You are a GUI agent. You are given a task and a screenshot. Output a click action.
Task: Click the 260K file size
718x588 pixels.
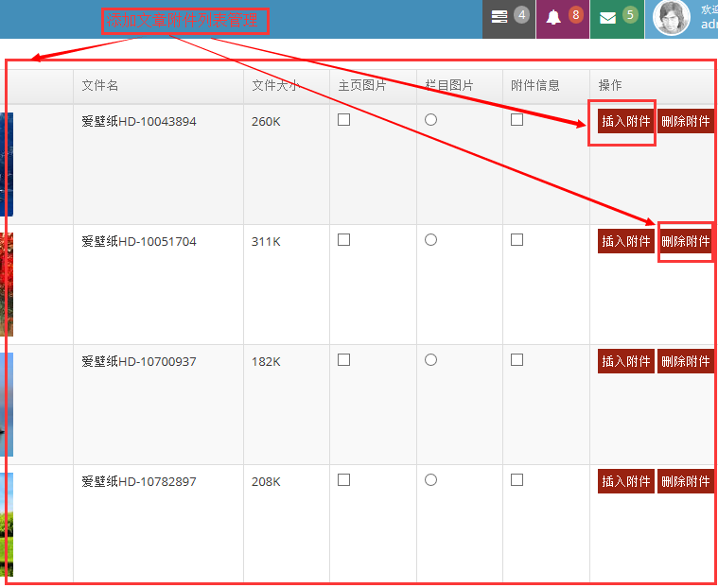coord(266,121)
